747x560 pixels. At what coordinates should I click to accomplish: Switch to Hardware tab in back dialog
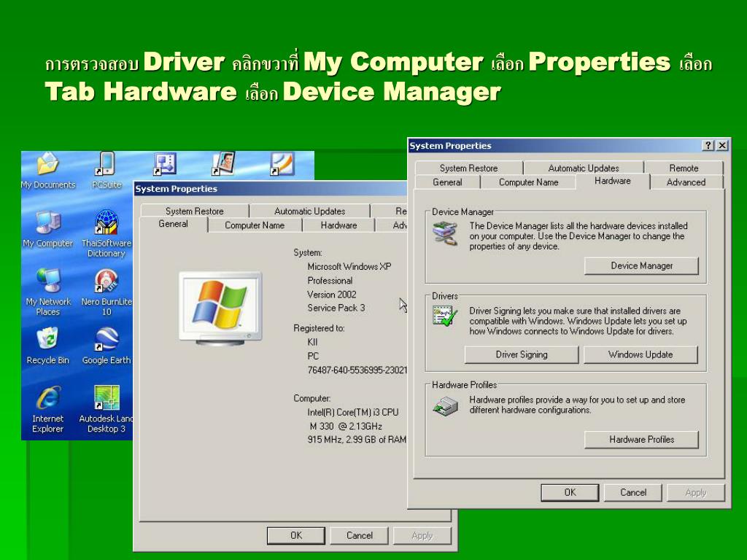[x=338, y=225]
